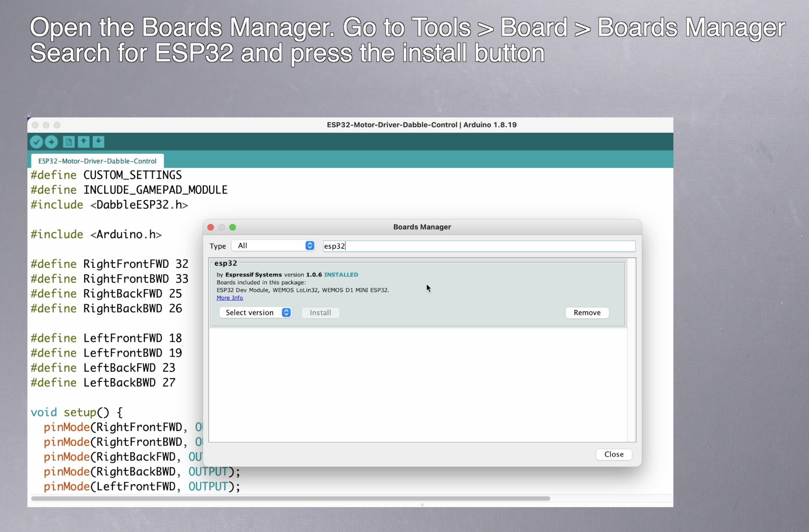Click the '#define RightBackBWD 26' line
809x532 pixels.
(106, 308)
